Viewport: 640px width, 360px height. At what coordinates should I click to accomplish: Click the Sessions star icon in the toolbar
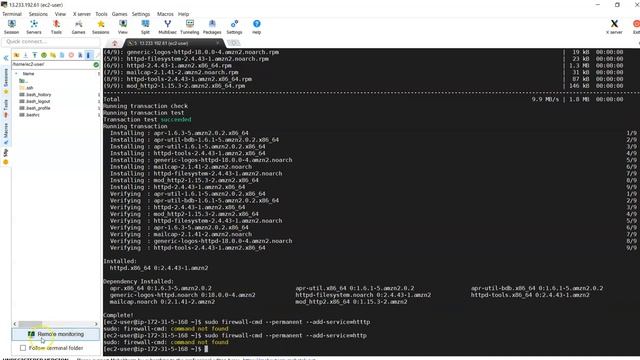(100, 27)
